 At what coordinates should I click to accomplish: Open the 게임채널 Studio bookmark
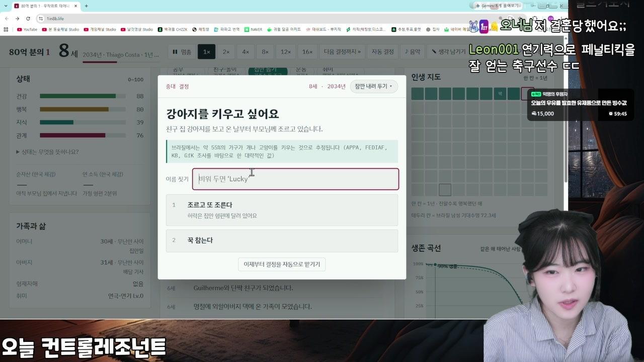(100, 30)
